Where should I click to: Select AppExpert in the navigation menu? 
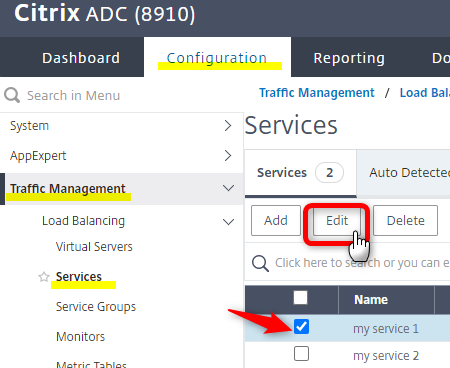(38, 156)
